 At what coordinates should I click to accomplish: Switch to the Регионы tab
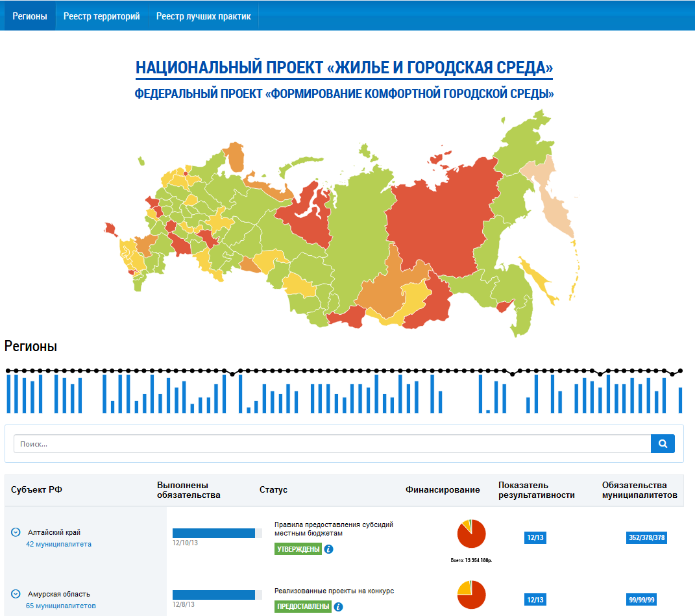30,16
